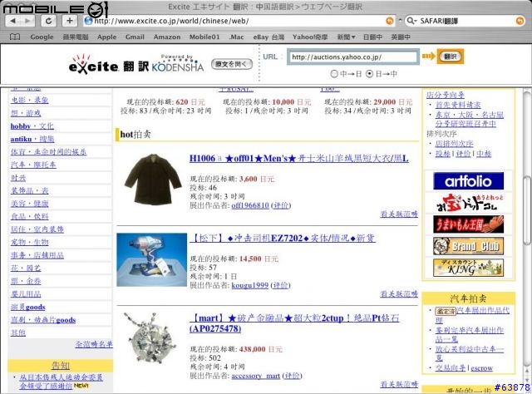Open seller accessory_mart profile link

(256, 376)
